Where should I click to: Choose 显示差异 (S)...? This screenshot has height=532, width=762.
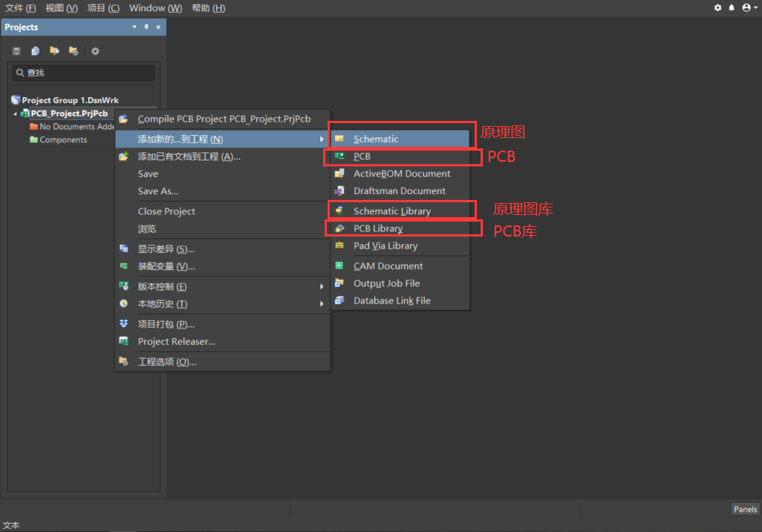(222, 249)
